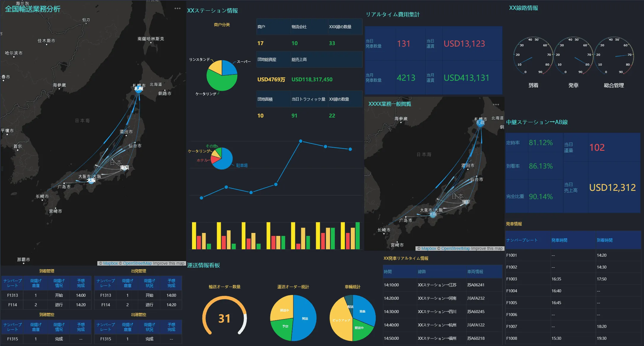Click the 運送中 slice in 車輛統計 pie

[361, 329]
